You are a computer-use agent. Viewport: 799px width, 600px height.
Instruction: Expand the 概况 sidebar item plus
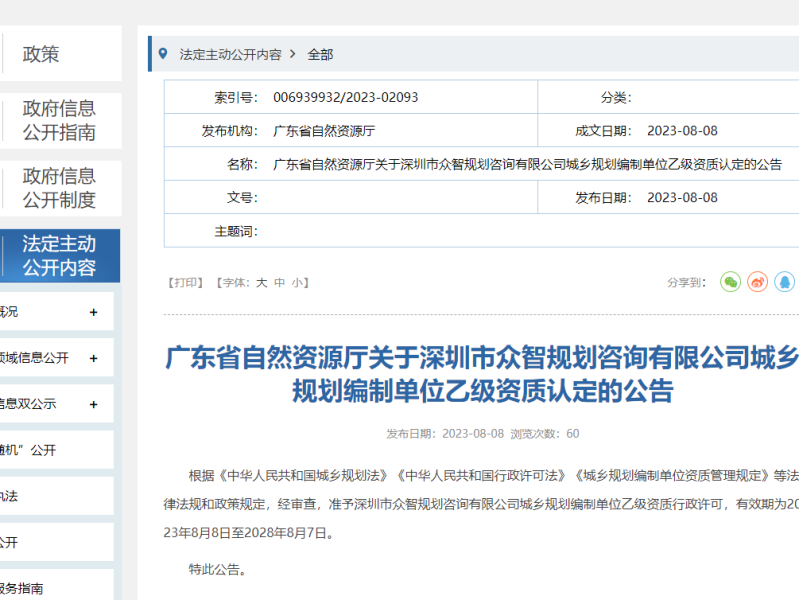pyautogui.click(x=93, y=312)
